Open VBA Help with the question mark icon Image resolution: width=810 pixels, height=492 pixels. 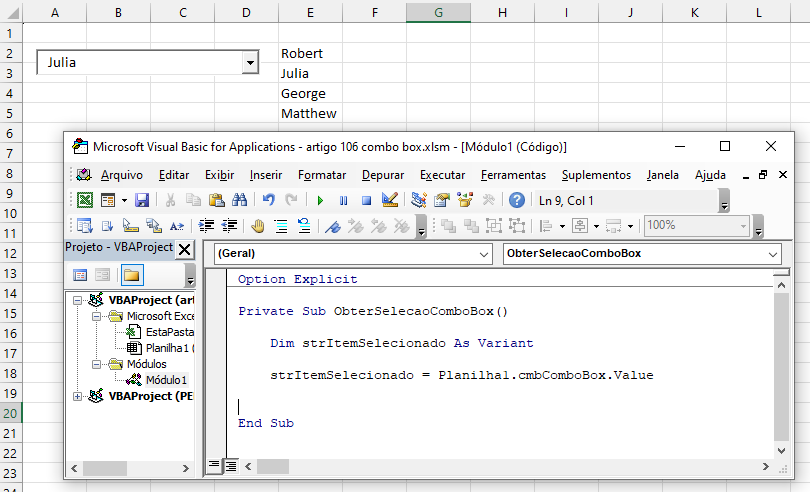tap(517, 201)
